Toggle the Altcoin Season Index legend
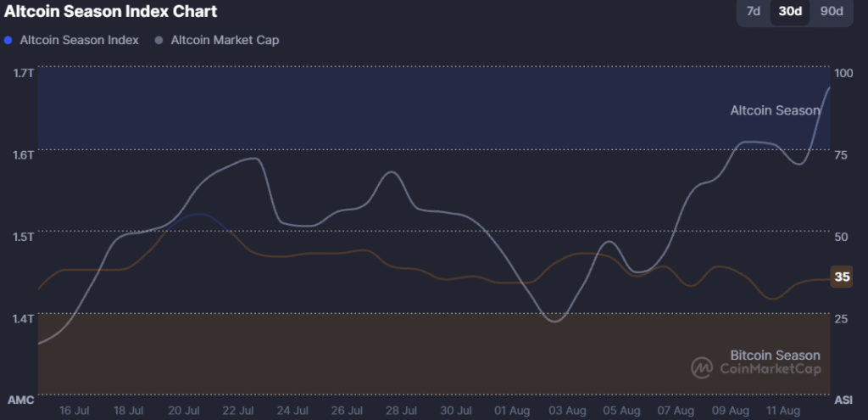The width and height of the screenshot is (868, 420). coord(79,40)
